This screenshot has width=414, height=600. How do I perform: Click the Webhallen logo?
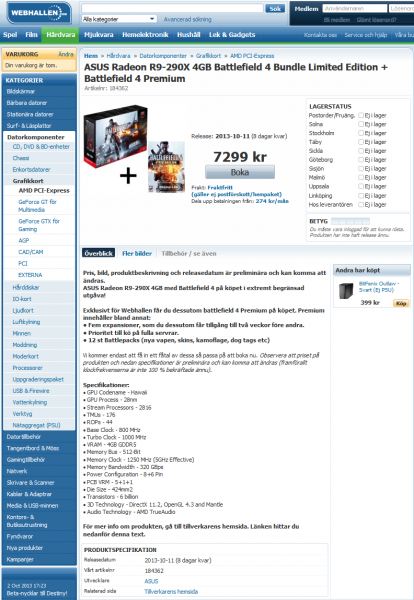click(38, 13)
